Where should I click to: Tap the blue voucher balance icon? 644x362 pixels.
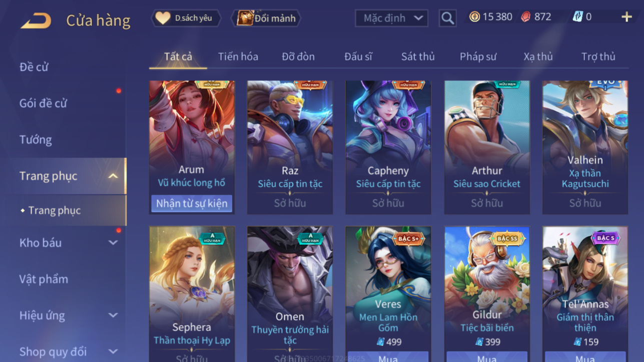pos(578,17)
